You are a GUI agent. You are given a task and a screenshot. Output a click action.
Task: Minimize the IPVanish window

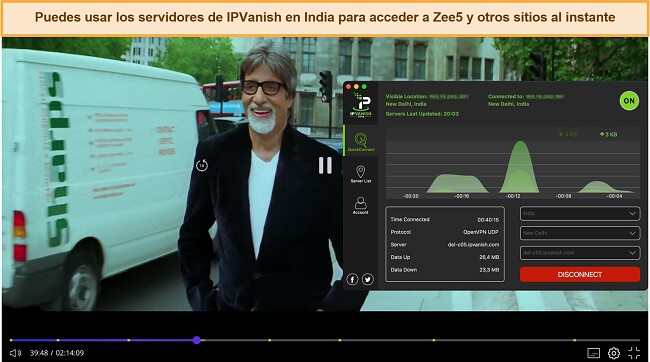pos(356,87)
